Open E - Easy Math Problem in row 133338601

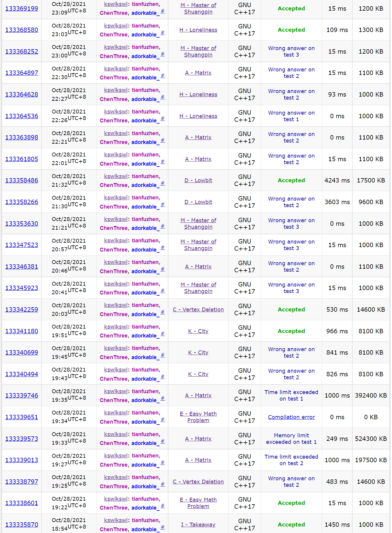(198, 503)
